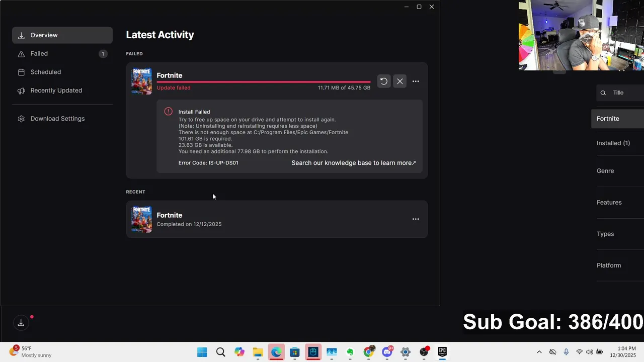Screen dimensions: 644x362
Task: Select the Overview tab
Action: point(62,35)
